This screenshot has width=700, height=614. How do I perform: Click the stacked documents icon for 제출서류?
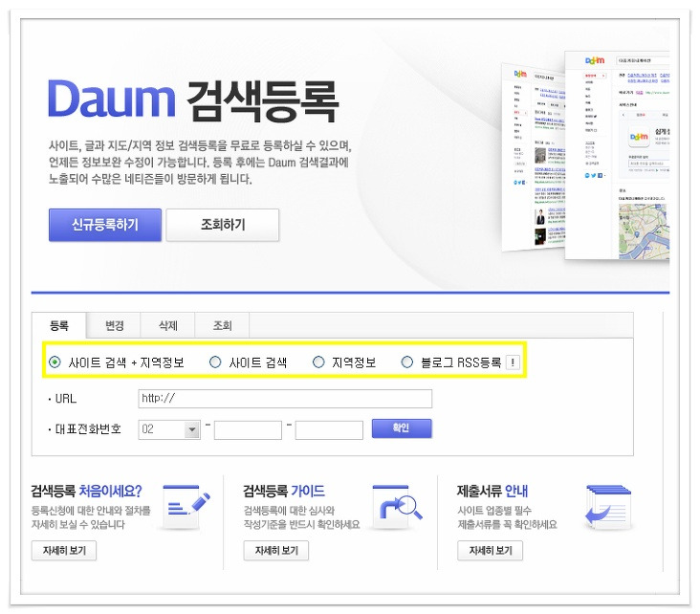point(607,507)
